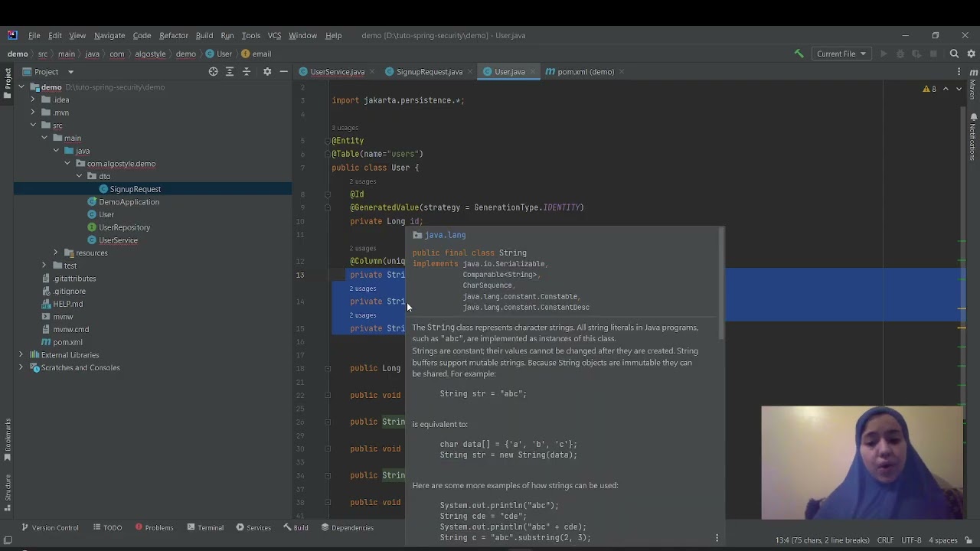Select pom.xml in project tree
This screenshot has height=551, width=980.
point(67,342)
